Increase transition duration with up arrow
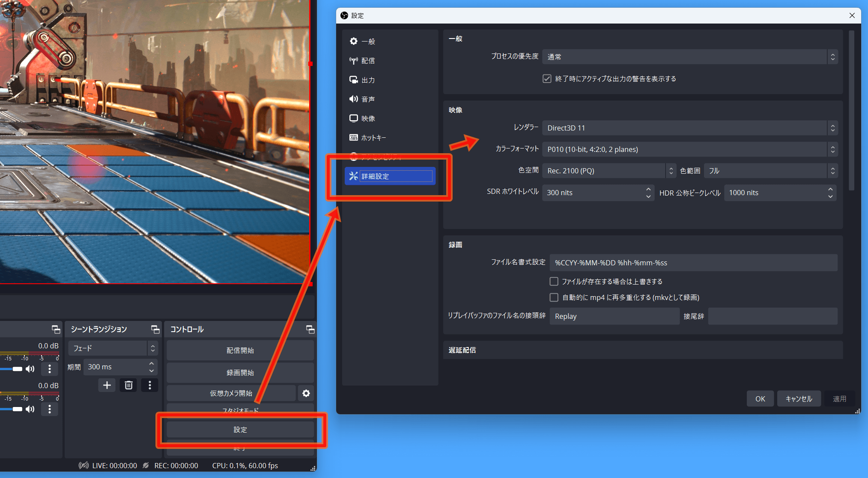The height and width of the screenshot is (478, 868). [152, 363]
